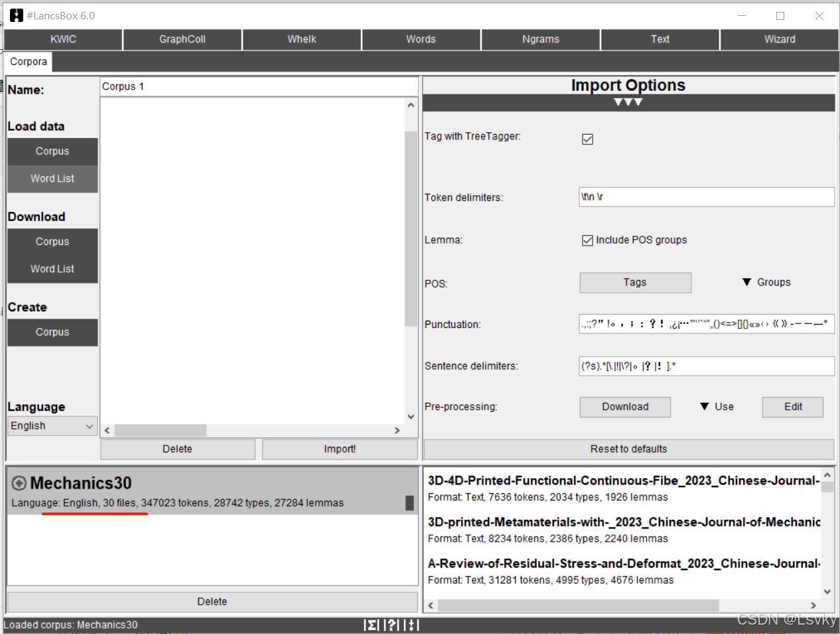Viewport: 840px width, 634px height.
Task: Select the A-Review-of-Residual-Stress-and-Deformat file entry
Action: tap(623, 571)
